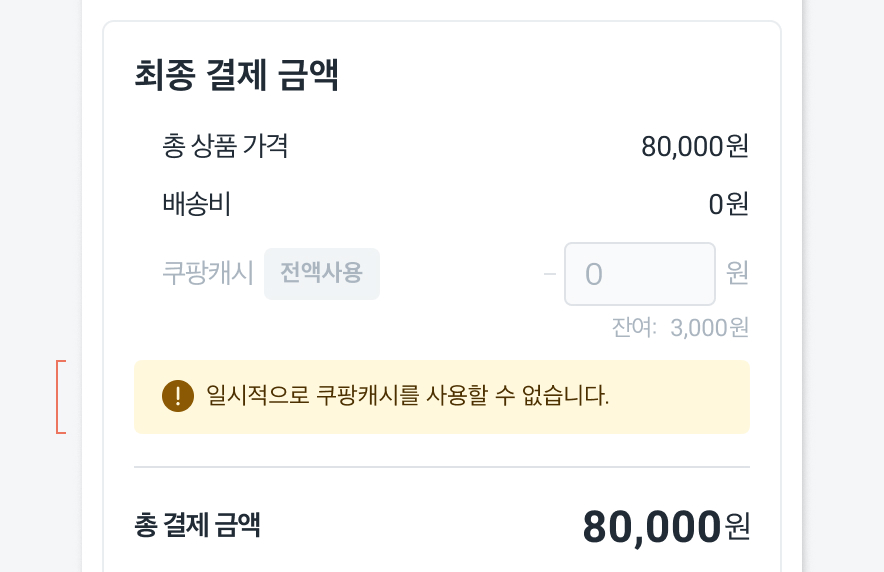Click the 쿠팡캐시 label
This screenshot has height=572, width=884.
(208, 273)
